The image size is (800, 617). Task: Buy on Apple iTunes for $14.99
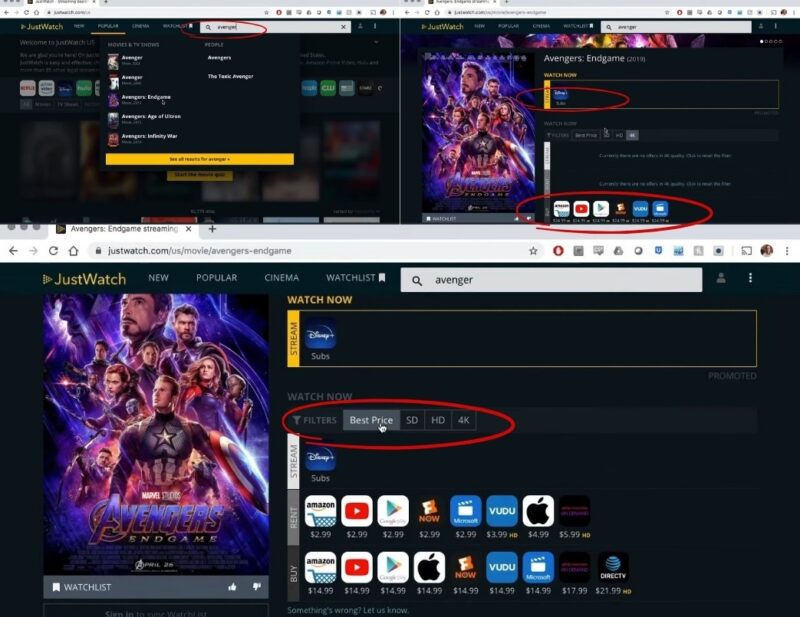coord(429,567)
